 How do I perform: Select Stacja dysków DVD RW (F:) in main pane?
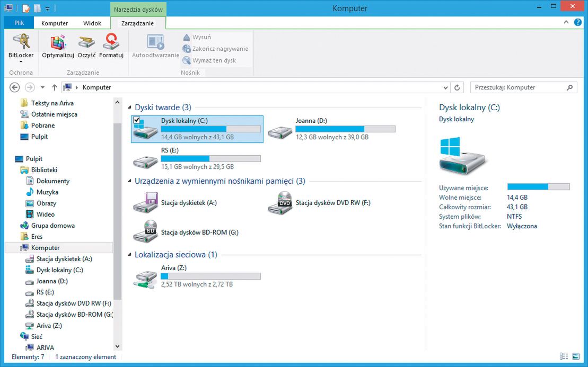320,203
